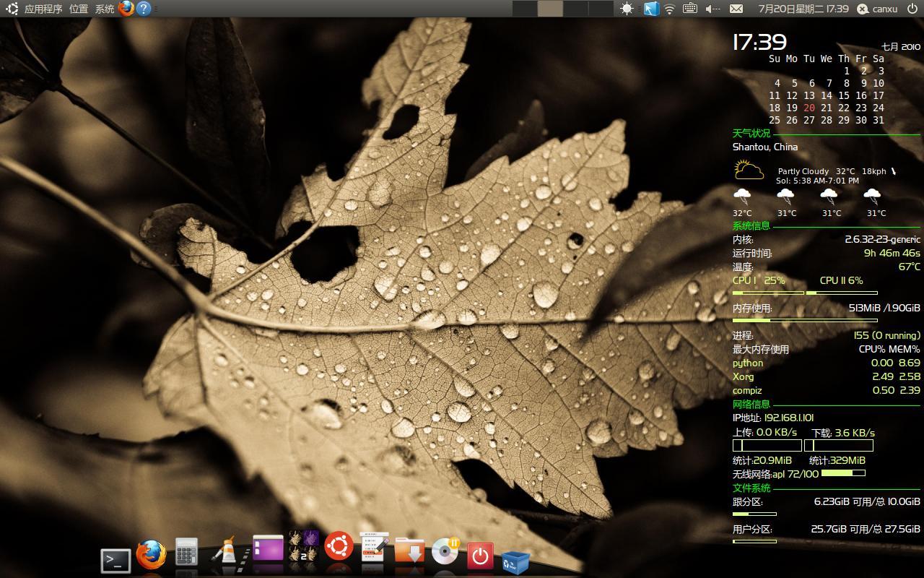Select the highlighted second workspace in the panel
This screenshot has height=578, width=924.
point(550,9)
